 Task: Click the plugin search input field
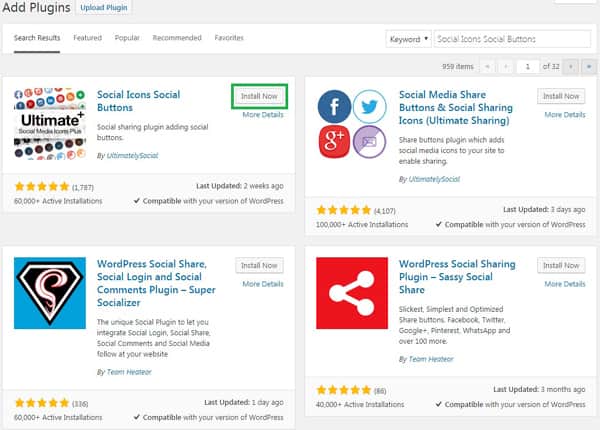click(512, 39)
